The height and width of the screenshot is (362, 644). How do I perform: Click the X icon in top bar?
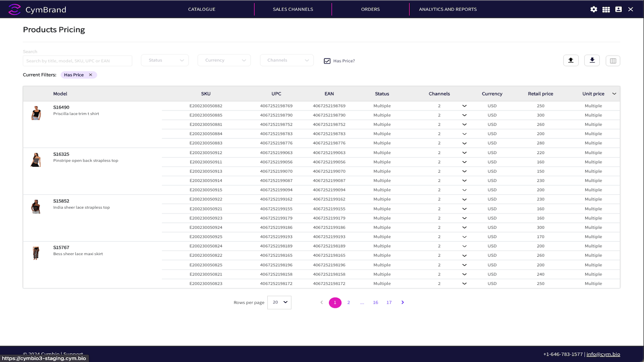point(631,9)
